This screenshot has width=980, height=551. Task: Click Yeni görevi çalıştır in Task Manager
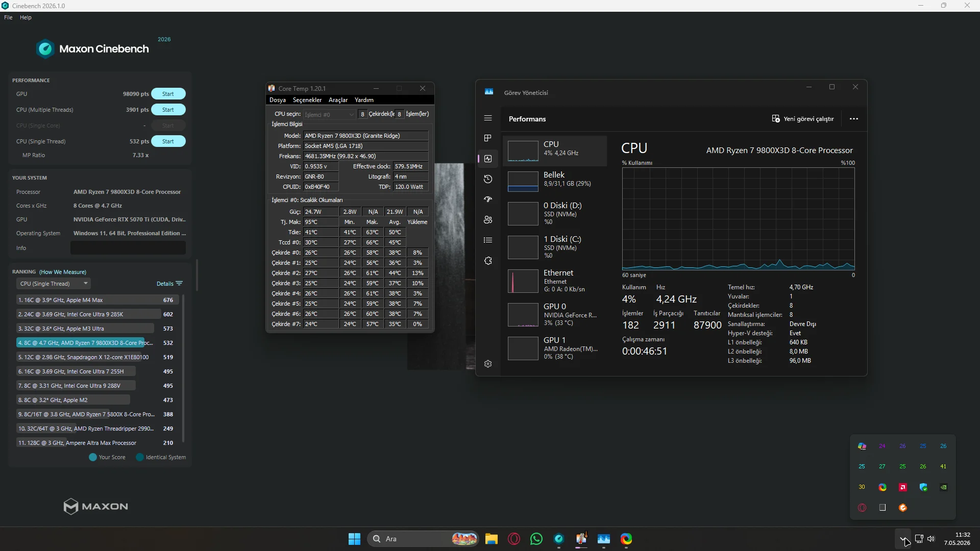[x=802, y=119]
